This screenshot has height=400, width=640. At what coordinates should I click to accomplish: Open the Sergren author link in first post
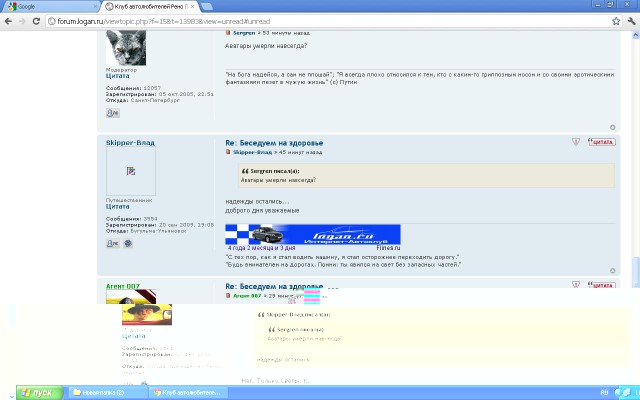(x=244, y=33)
